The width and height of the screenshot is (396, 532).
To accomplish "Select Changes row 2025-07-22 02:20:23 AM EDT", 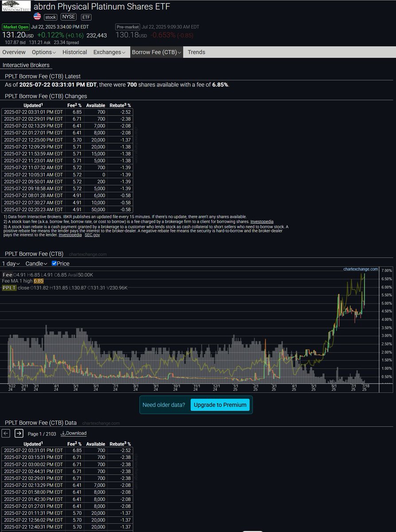I will tap(67, 209).
